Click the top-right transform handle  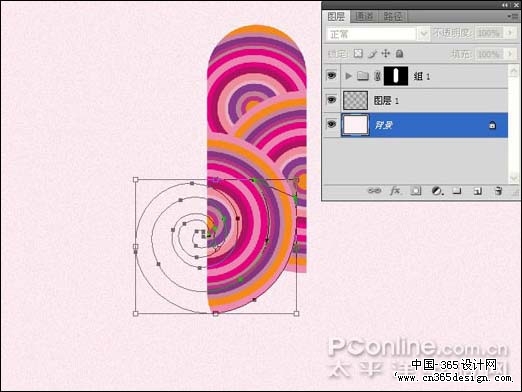(x=296, y=180)
